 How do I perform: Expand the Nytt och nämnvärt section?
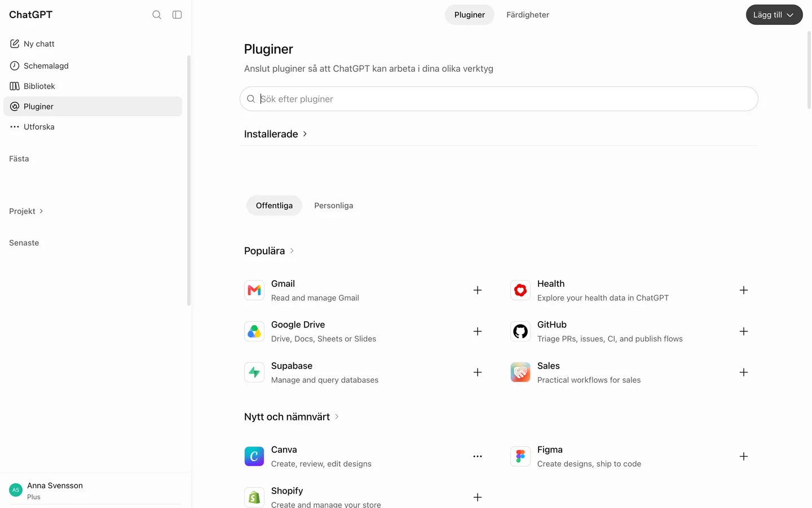[x=292, y=417]
